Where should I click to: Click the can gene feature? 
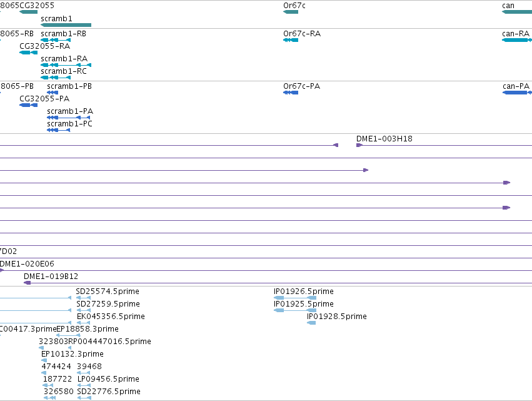tap(517, 12)
